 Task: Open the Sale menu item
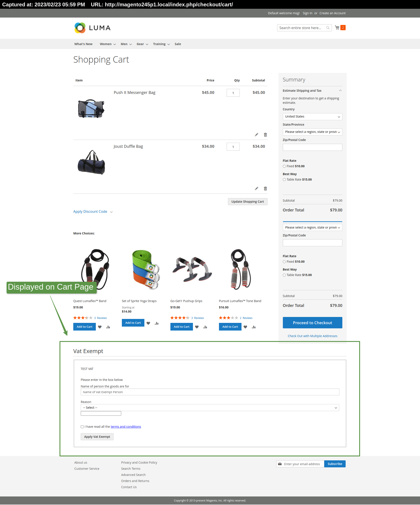(x=178, y=44)
